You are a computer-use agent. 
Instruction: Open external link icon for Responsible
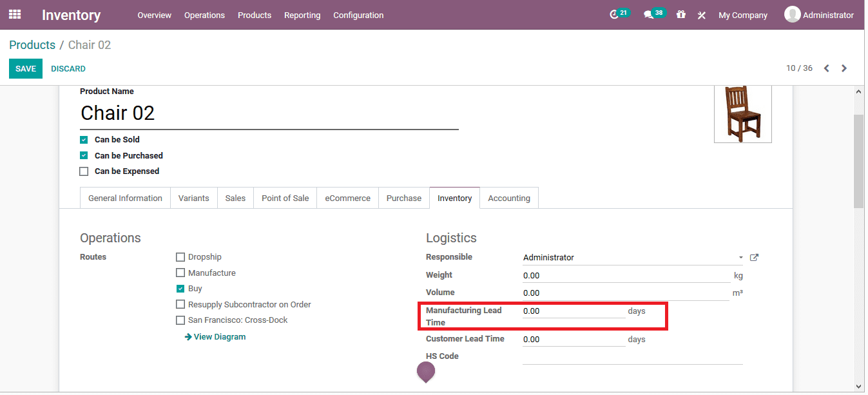(755, 258)
